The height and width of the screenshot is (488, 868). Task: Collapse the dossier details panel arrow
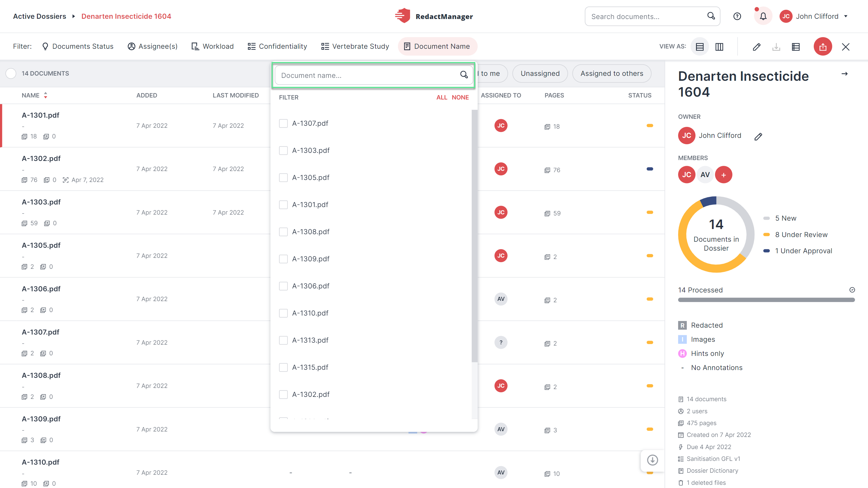pos(844,74)
